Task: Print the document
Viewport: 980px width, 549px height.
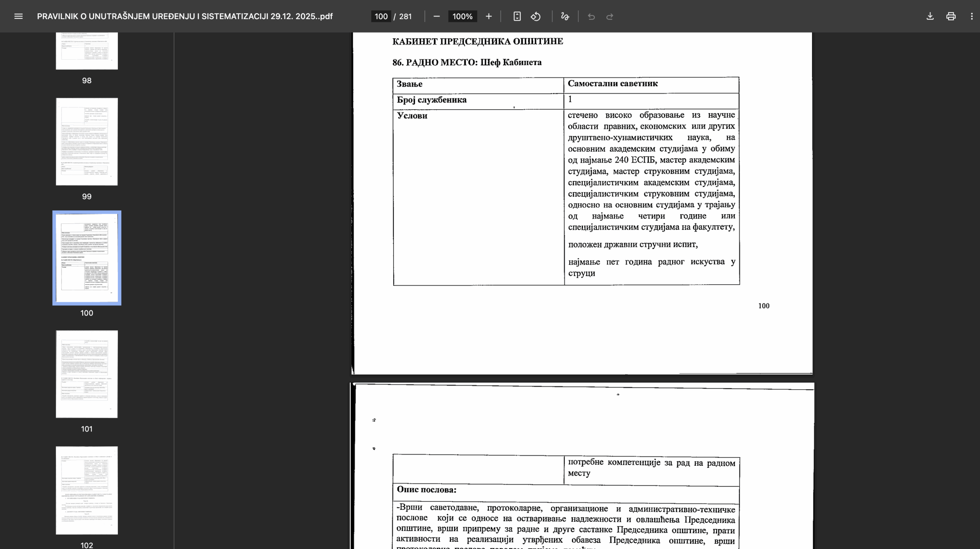Action: (x=951, y=16)
